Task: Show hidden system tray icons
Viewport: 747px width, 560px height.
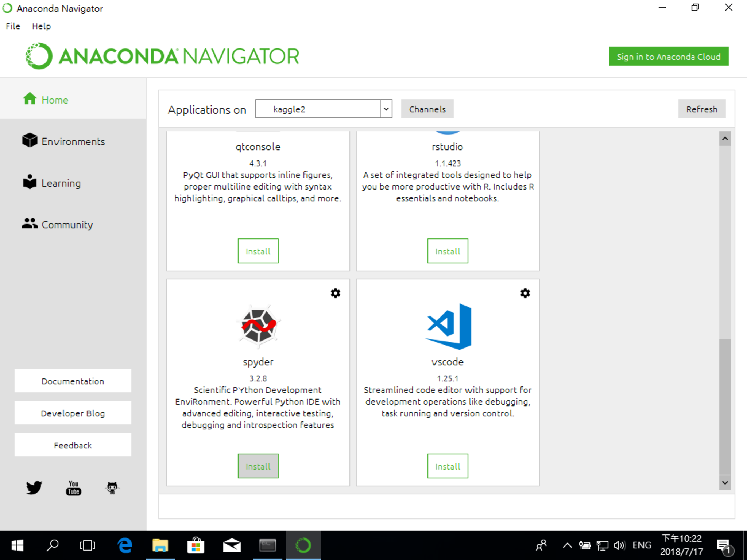Action: (567, 545)
